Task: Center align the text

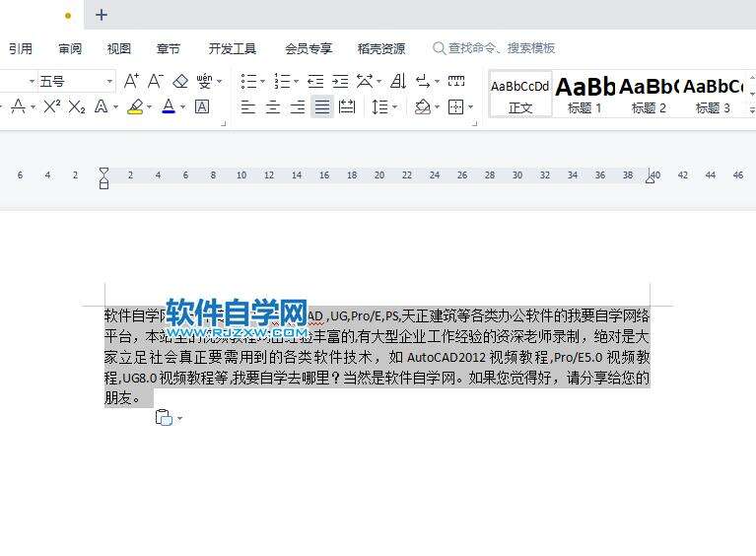Action: click(x=273, y=106)
